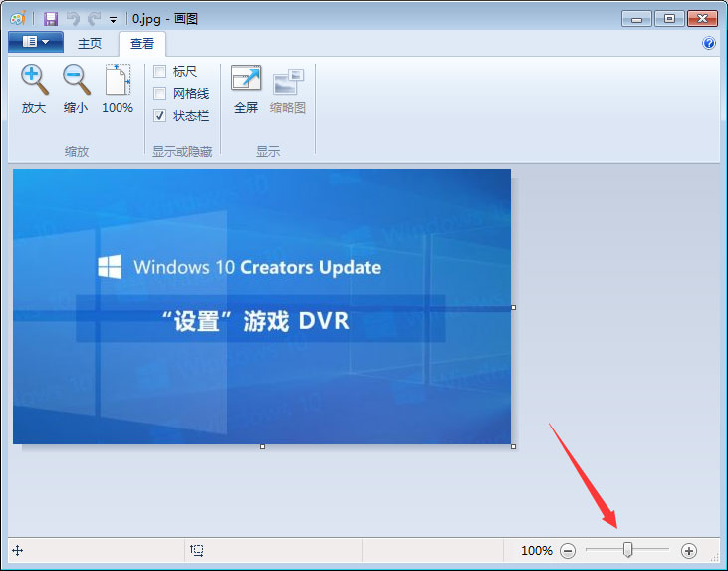The height and width of the screenshot is (571, 728).
Task: Open Paint help via the question mark icon
Action: tap(709, 43)
